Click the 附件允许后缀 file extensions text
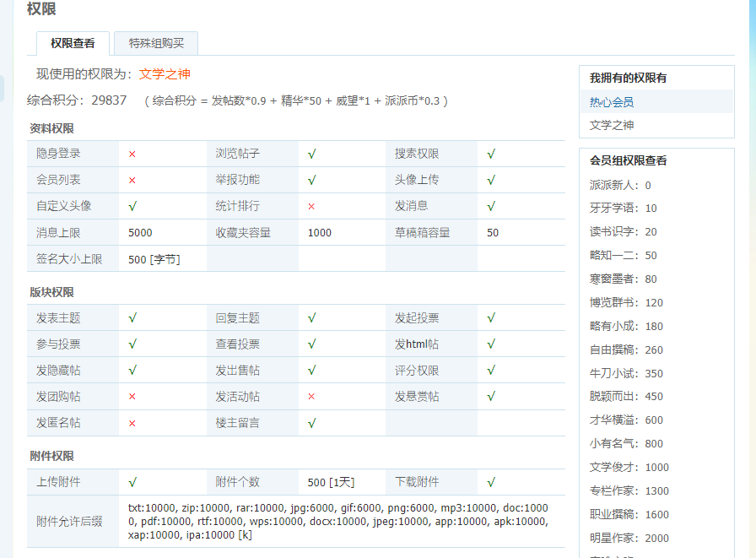This screenshot has width=756, height=558. [338, 522]
